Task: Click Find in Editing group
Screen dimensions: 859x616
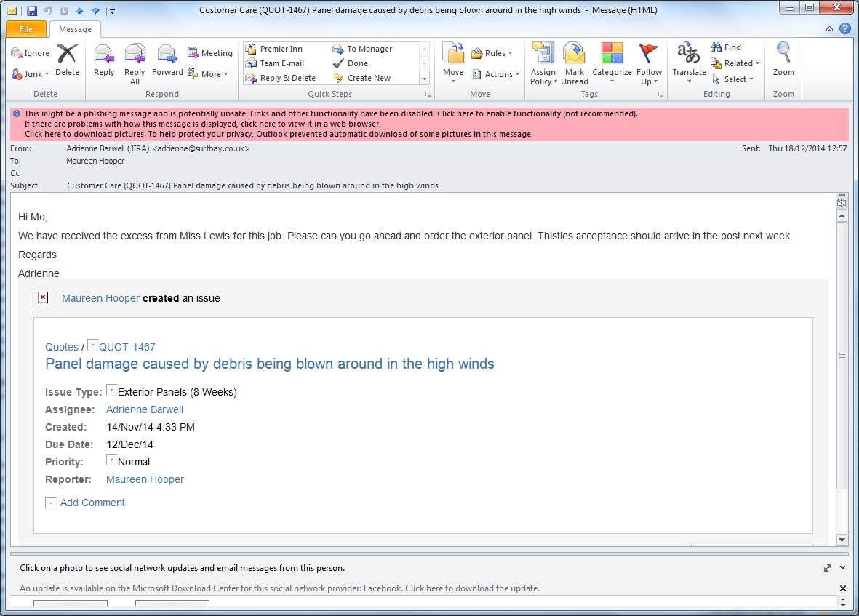Action: click(726, 48)
